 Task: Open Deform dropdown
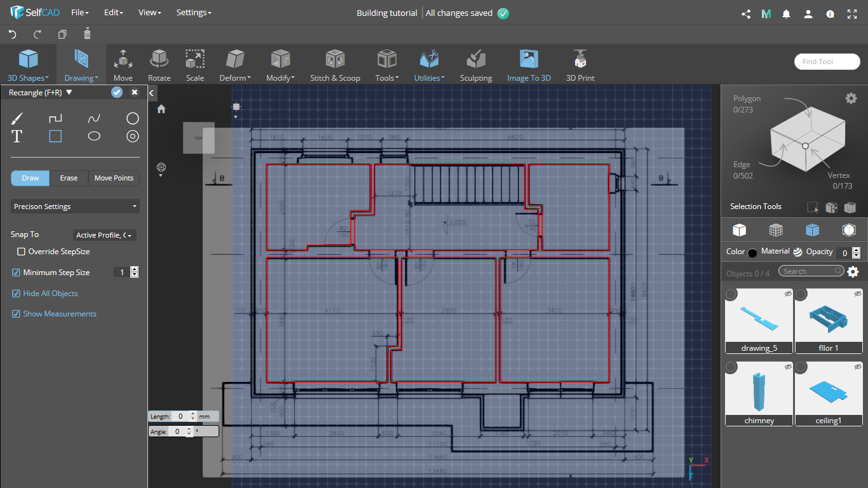[235, 66]
